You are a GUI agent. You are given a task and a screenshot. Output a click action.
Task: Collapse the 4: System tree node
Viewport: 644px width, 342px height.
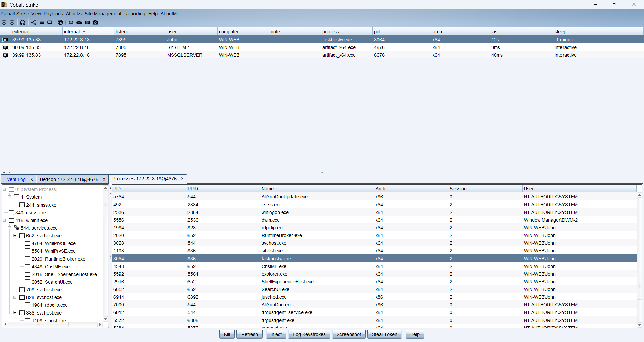pos(10,197)
